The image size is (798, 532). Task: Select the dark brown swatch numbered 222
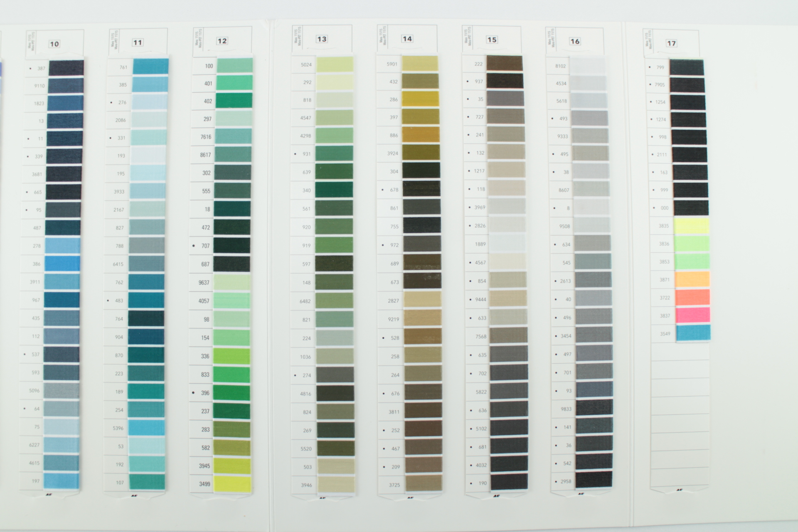coord(504,64)
